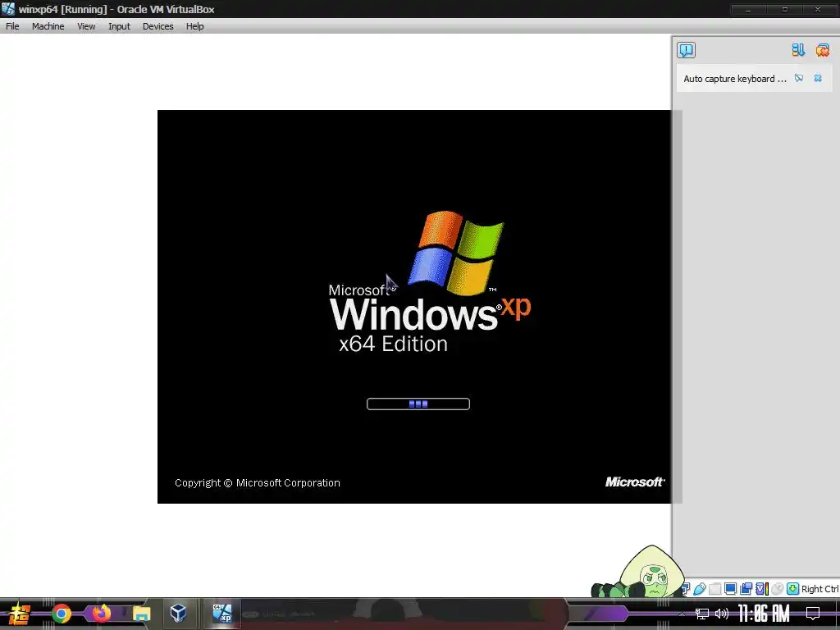Click the Right Ctrl host key label

tap(820, 589)
